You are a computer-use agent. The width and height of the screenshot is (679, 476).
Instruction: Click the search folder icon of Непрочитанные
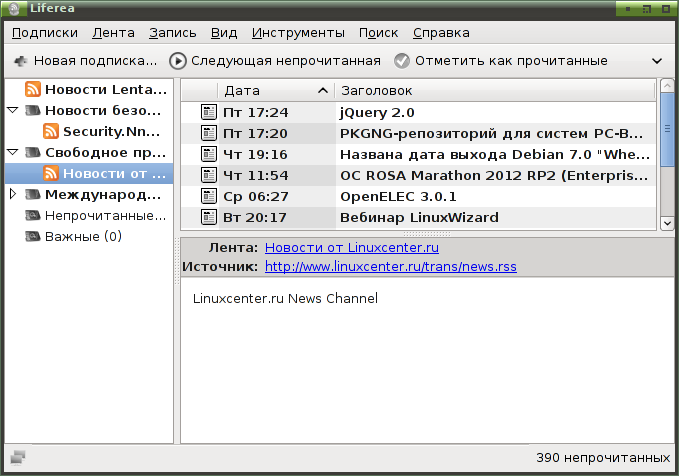[32, 215]
